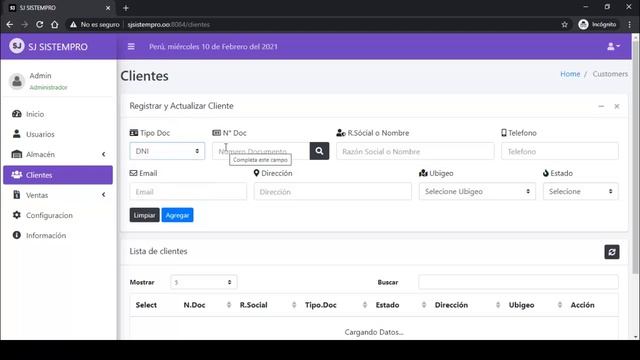Click the Configuracion gear icon
The image size is (640, 360).
[17, 215]
